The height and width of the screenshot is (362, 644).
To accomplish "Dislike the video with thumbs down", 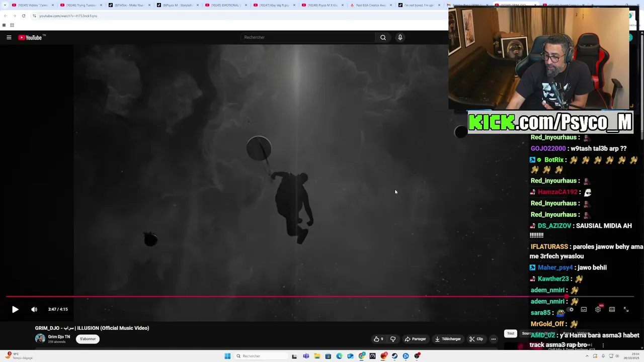I will (x=393, y=339).
